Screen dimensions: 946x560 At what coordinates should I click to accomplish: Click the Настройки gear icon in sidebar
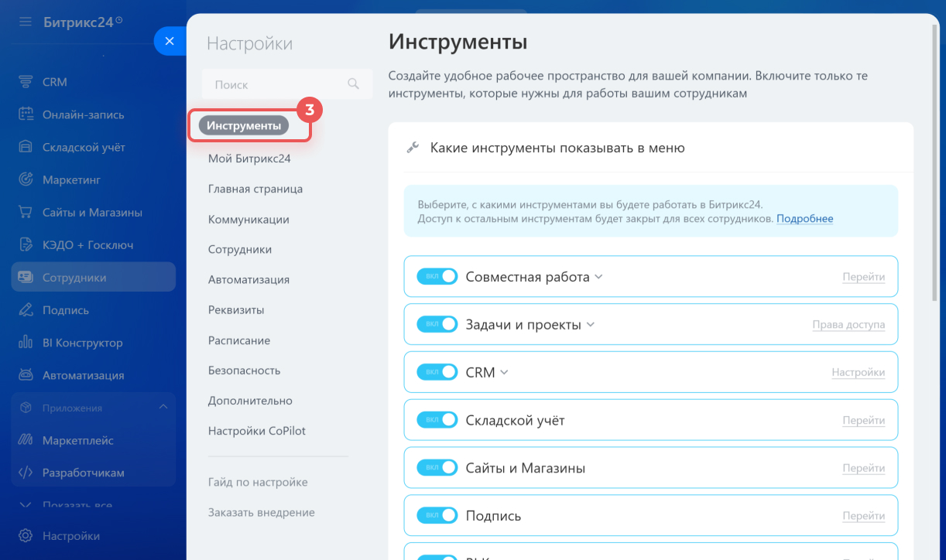26,536
